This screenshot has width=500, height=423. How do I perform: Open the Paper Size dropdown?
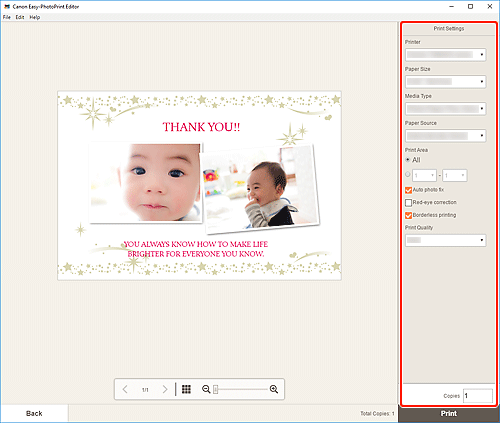click(445, 82)
